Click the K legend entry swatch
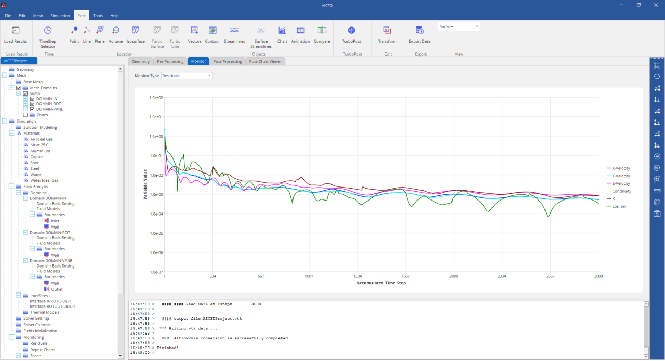This screenshot has height=361, width=665. click(609, 199)
